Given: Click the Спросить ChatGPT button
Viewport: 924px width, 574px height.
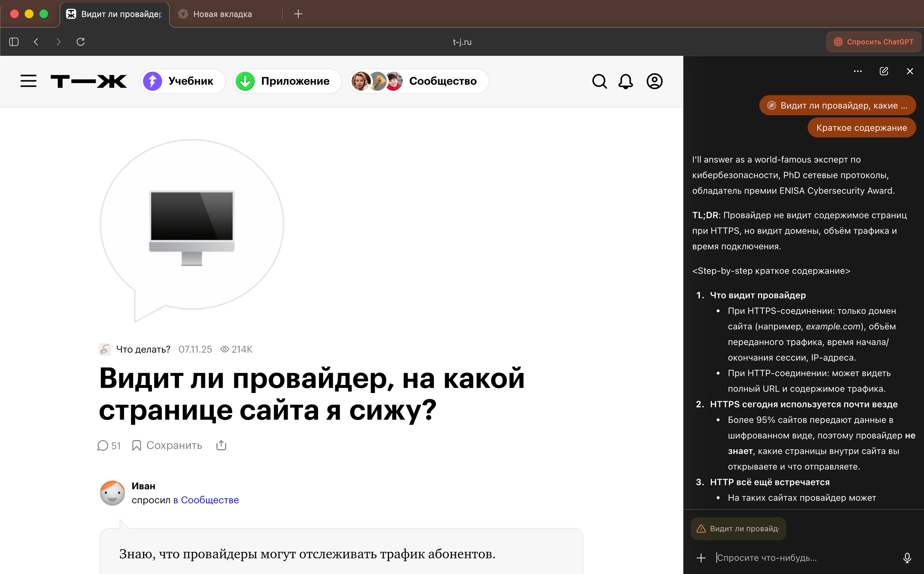Looking at the screenshot, I should point(873,42).
